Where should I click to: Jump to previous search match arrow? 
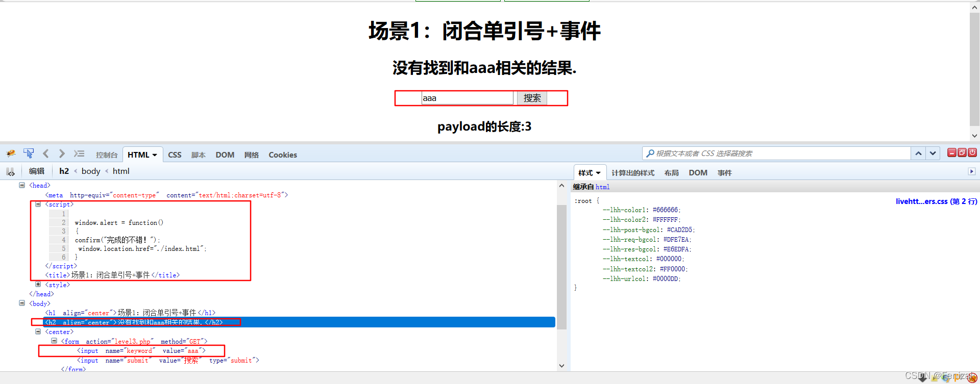918,153
